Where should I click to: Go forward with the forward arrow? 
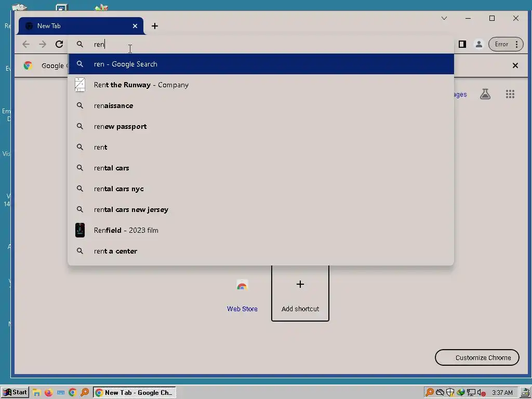click(43, 44)
